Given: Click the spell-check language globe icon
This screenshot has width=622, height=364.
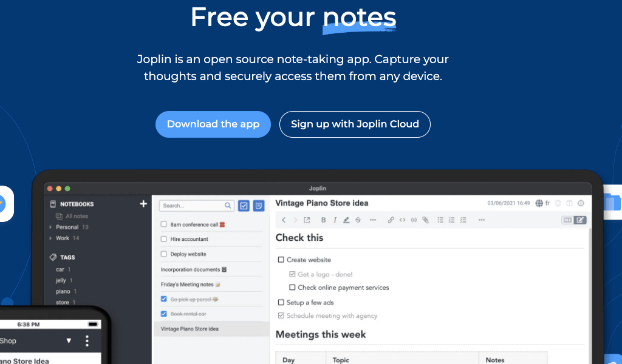Looking at the screenshot, I should (539, 203).
